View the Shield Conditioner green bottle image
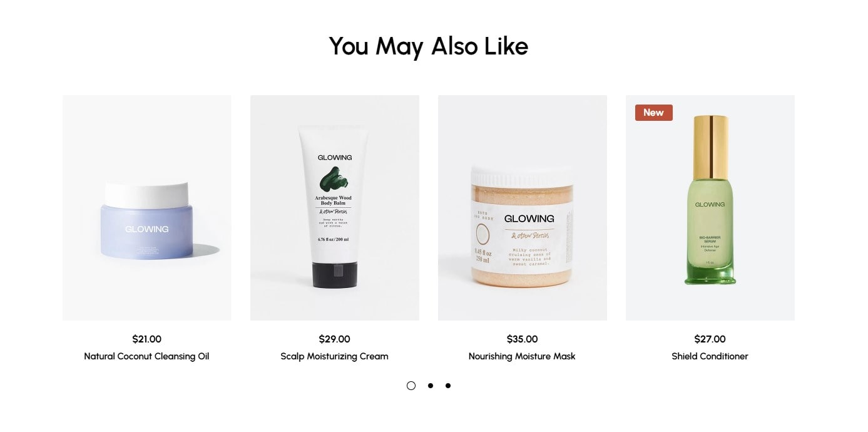Image resolution: width=868 pixels, height=432 pixels. pyautogui.click(x=710, y=208)
